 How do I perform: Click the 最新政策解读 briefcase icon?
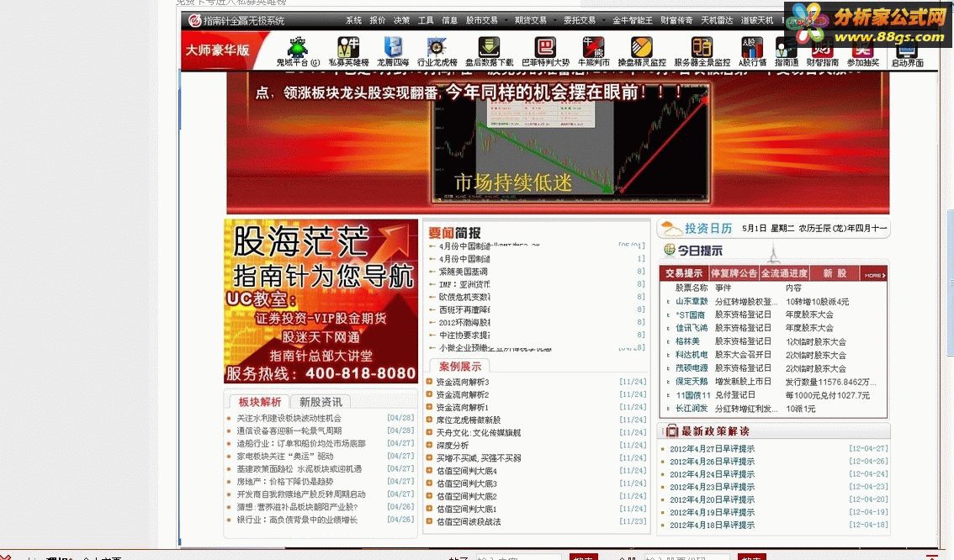pyautogui.click(x=671, y=431)
